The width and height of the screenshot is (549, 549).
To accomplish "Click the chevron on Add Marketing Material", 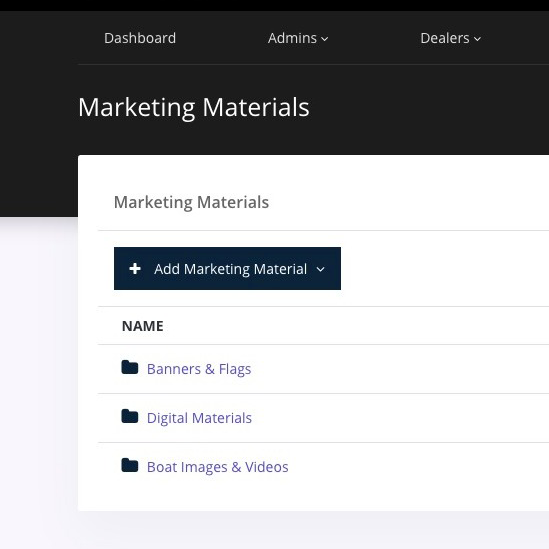I will (320, 269).
